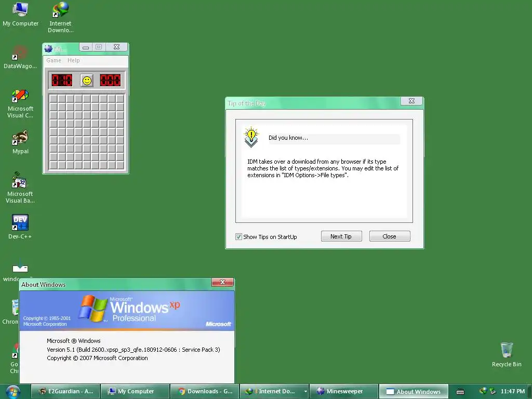
Task: Click the Next Tip button
Action: [341, 236]
